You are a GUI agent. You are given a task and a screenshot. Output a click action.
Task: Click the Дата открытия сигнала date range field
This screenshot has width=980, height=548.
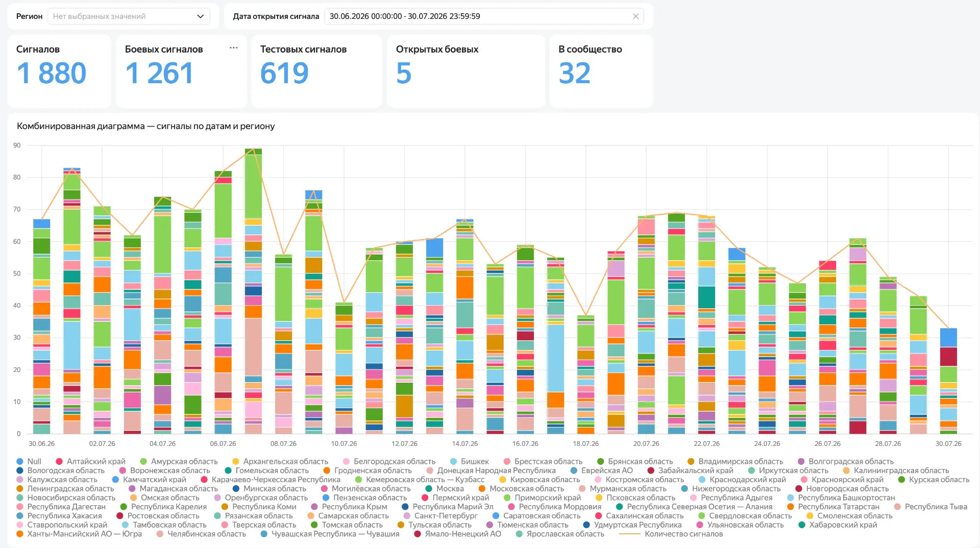click(484, 16)
